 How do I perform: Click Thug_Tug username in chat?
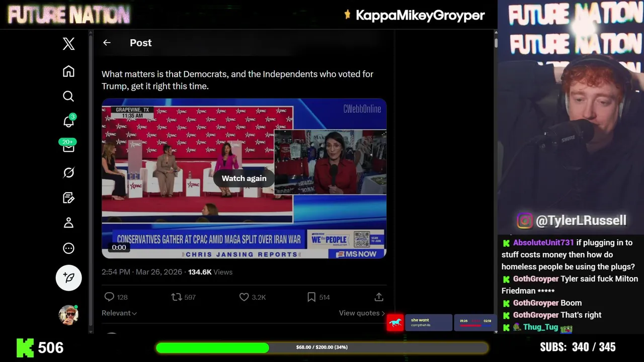point(540,327)
